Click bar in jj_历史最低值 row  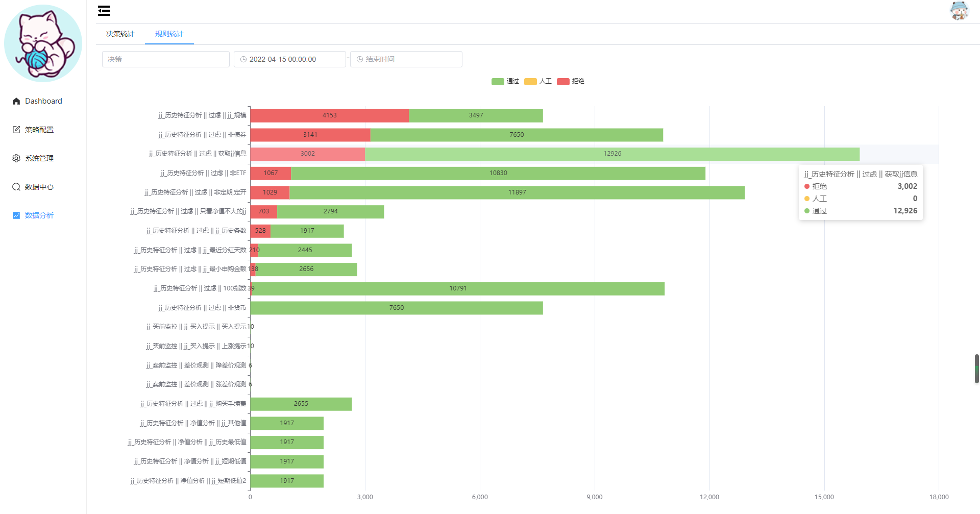287,443
